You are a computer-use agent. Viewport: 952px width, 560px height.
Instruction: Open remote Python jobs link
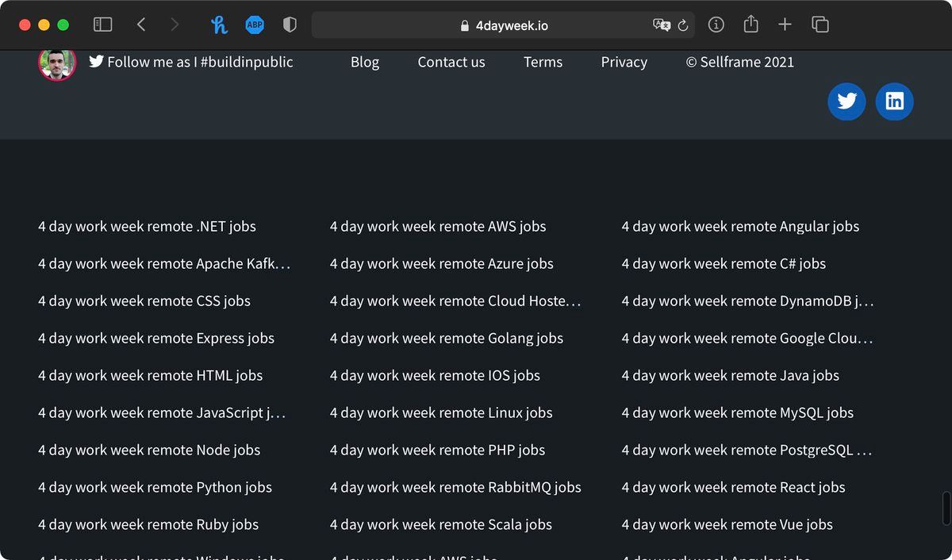155,487
